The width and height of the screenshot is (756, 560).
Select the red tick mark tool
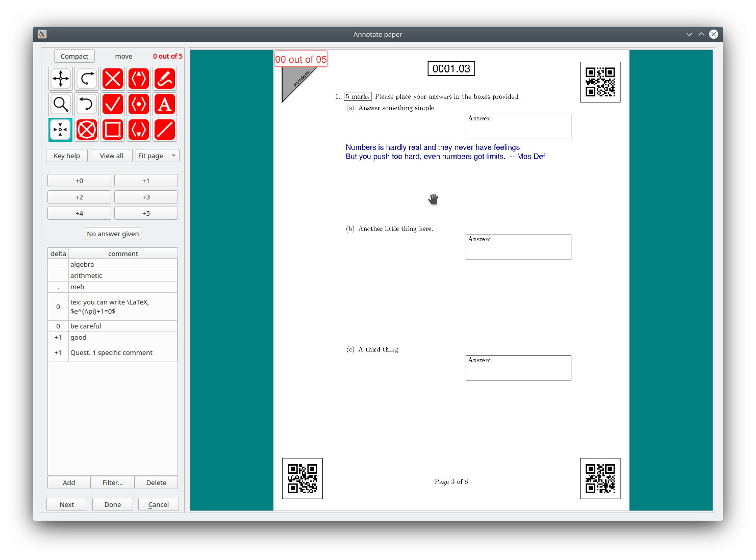click(113, 104)
